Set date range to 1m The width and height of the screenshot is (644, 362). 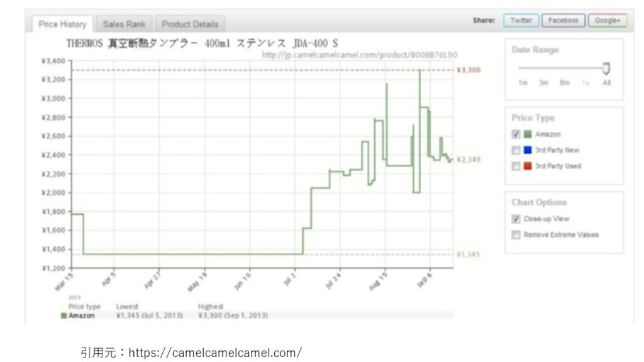523,83
